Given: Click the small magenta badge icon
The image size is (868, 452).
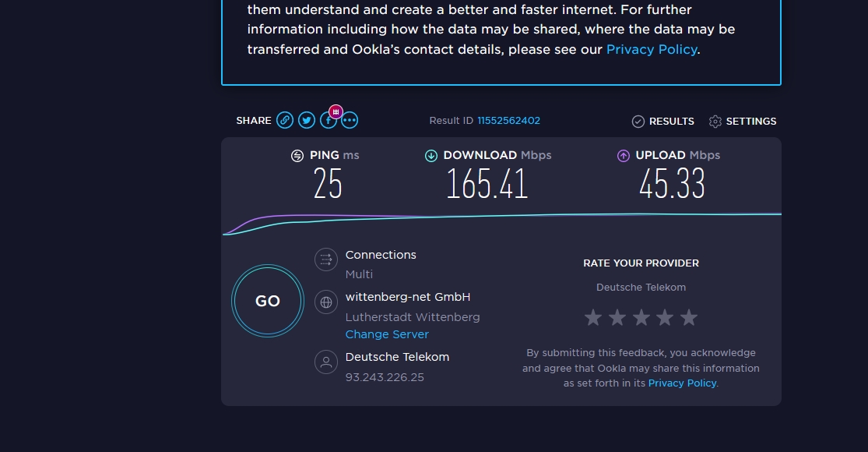Looking at the screenshot, I should 336,111.
